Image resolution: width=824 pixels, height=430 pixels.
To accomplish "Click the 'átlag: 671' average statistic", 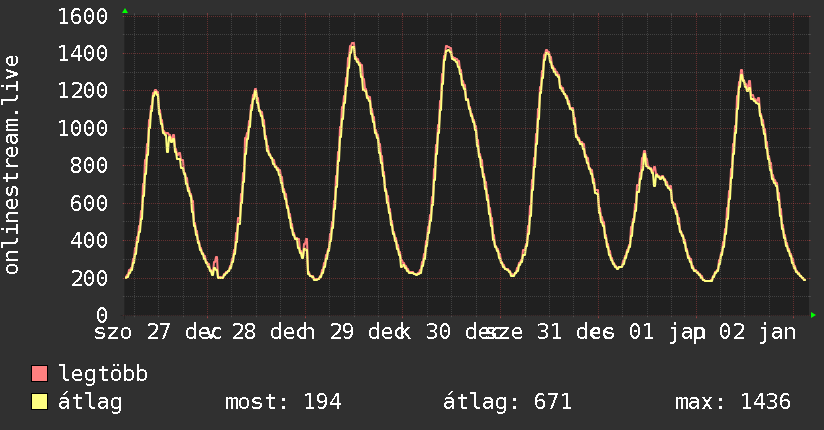I will (507, 402).
